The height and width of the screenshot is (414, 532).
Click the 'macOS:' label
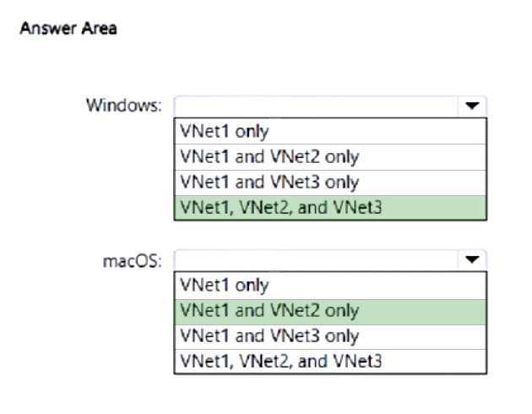click(132, 259)
